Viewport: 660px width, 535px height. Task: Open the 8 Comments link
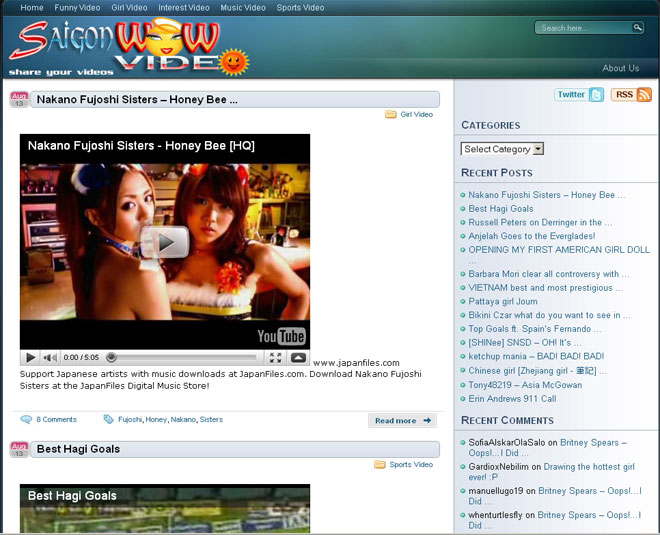pyautogui.click(x=56, y=419)
